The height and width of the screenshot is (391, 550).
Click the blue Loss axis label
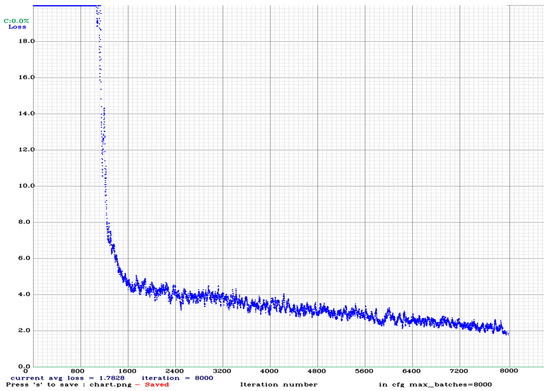(17, 27)
